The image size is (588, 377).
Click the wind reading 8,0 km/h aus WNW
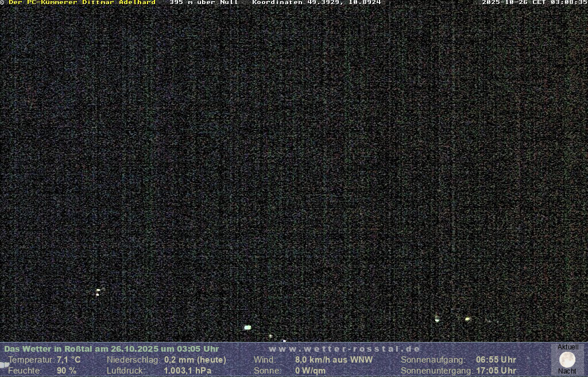pos(334,360)
